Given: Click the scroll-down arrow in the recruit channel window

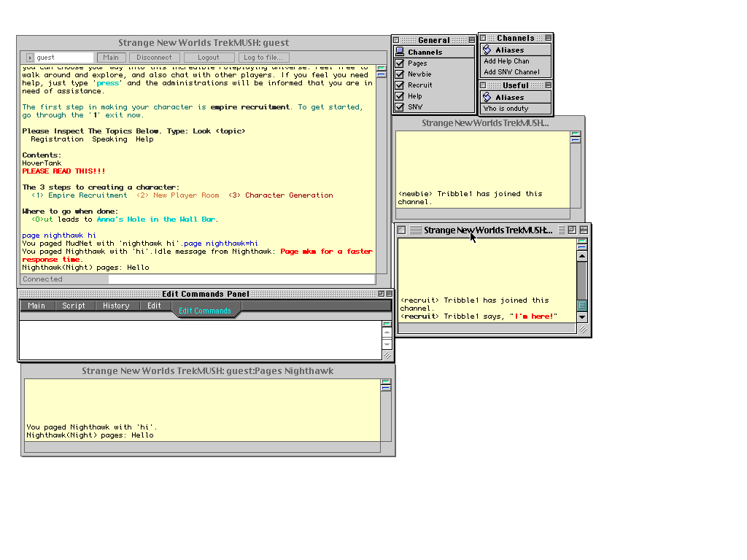Looking at the screenshot, I should point(582,317).
